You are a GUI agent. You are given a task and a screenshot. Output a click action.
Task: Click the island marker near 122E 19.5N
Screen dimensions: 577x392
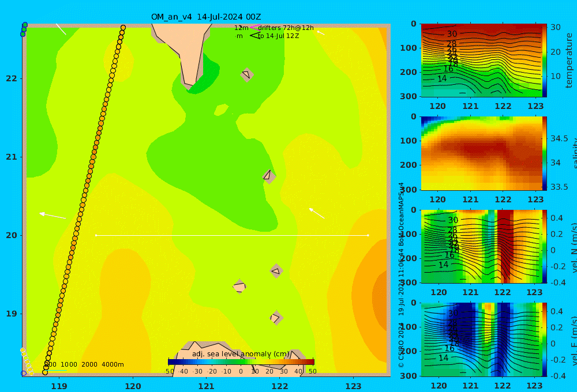click(276, 271)
